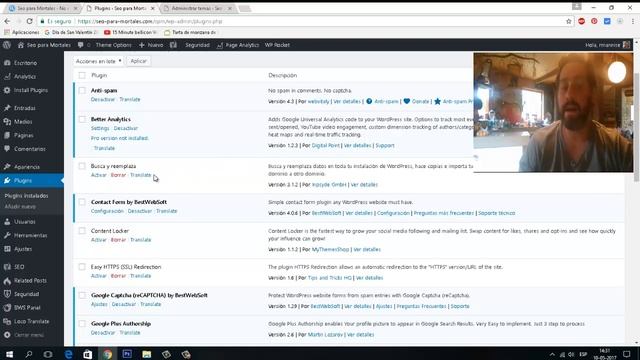Bookmark page with star icon
Screen dimensions: 640x360
(x=569, y=21)
